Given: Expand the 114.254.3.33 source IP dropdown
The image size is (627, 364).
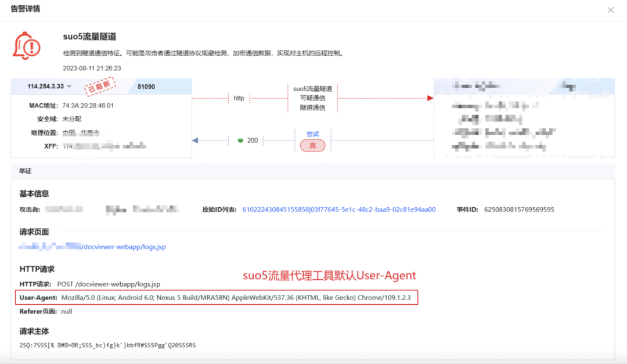Looking at the screenshot, I should coord(69,87).
